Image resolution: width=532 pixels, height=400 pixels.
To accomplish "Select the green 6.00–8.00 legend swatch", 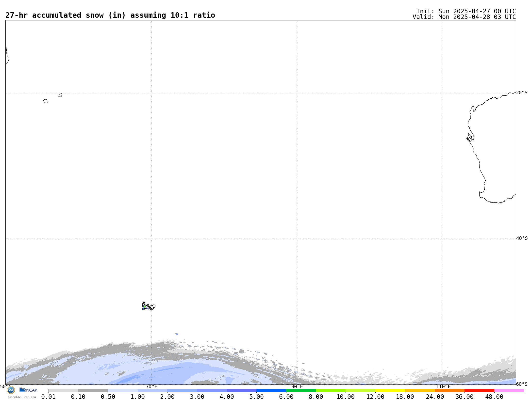I will [301, 391].
